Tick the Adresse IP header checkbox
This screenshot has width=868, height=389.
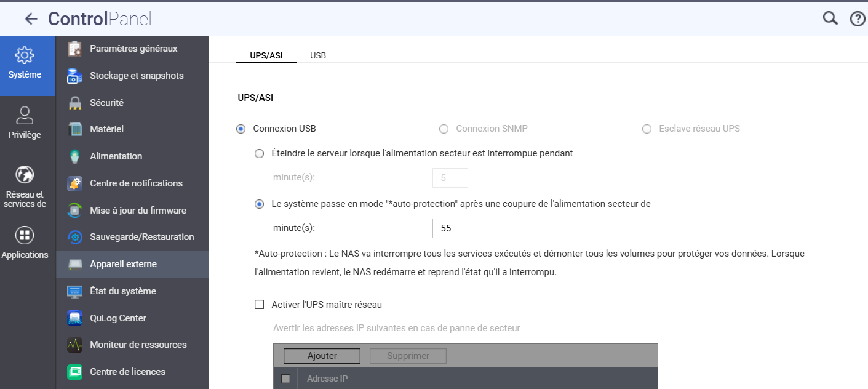(285, 379)
